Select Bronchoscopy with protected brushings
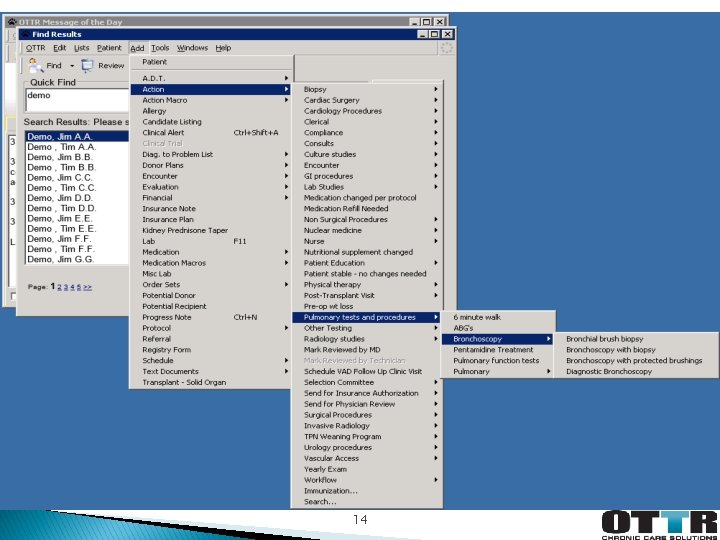720x540 pixels. [636, 361]
